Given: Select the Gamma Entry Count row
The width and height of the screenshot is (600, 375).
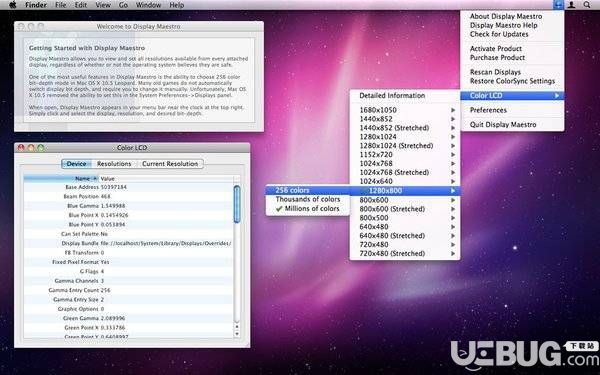Looking at the screenshot, I should (128, 290).
